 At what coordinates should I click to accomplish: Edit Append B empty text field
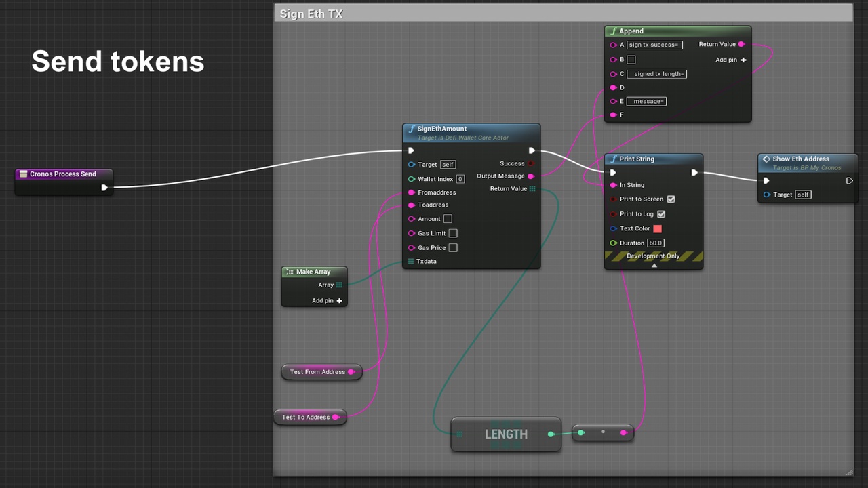(x=631, y=60)
